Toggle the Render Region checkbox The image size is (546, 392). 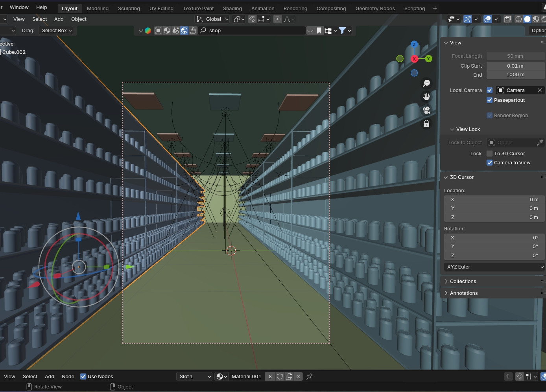pyautogui.click(x=490, y=115)
